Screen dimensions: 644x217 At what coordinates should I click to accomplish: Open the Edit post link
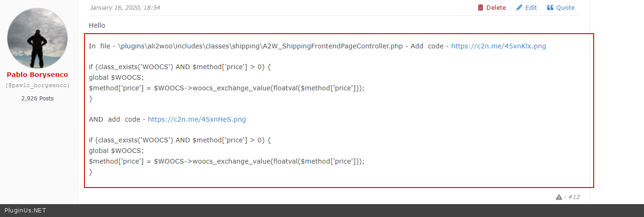531,7
